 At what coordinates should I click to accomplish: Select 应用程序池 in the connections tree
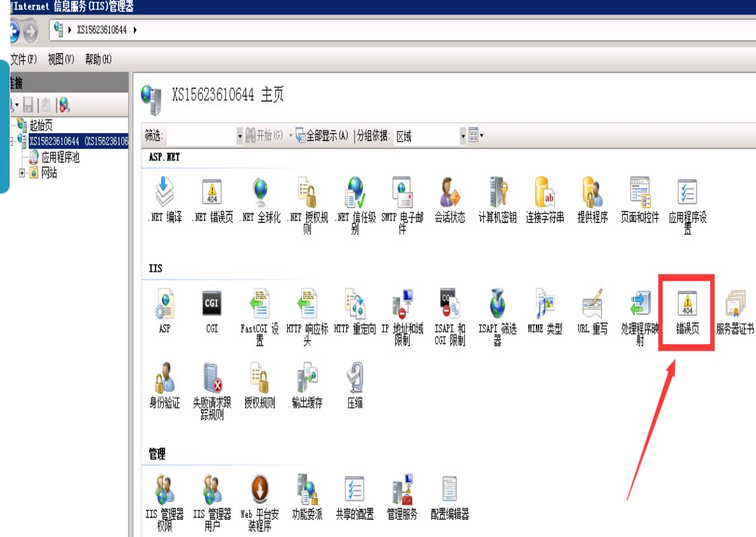coord(60,158)
